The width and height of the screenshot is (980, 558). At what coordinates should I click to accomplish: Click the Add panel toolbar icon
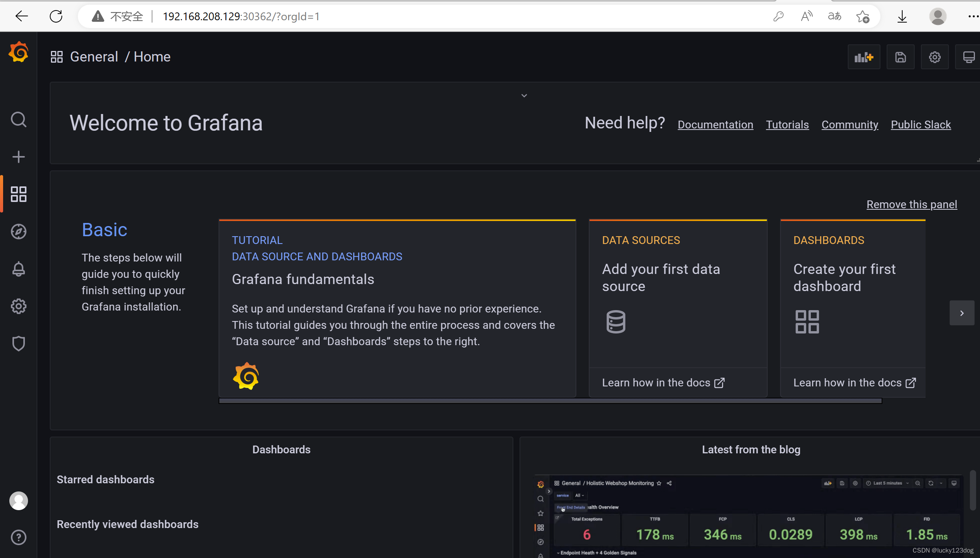[x=864, y=57]
